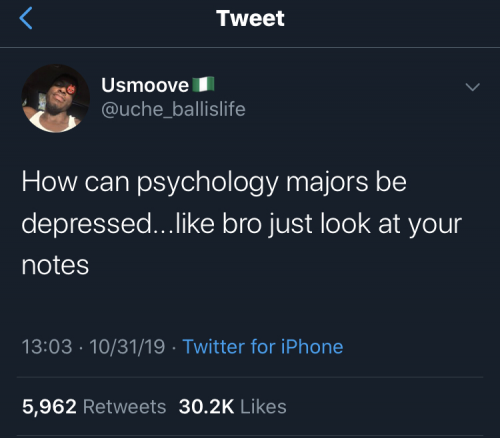View the Likes label list
This screenshot has height=438, width=500.
point(263,407)
